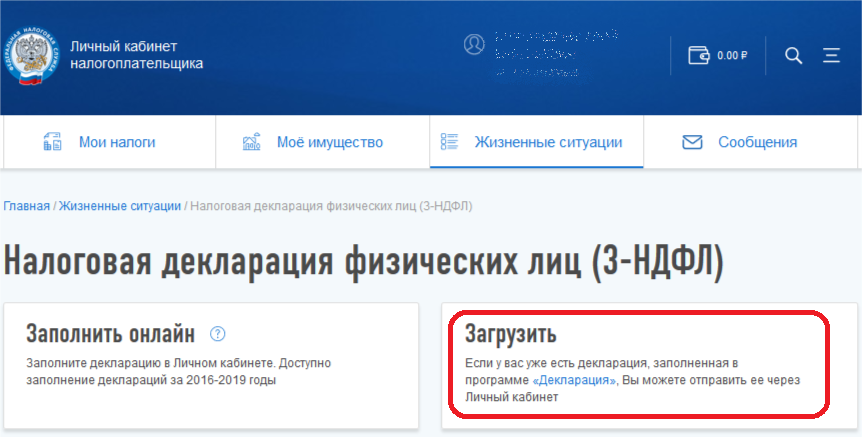Screen dimensions: 862x437
Task: Open the hamburger menu icon
Action: tap(831, 56)
